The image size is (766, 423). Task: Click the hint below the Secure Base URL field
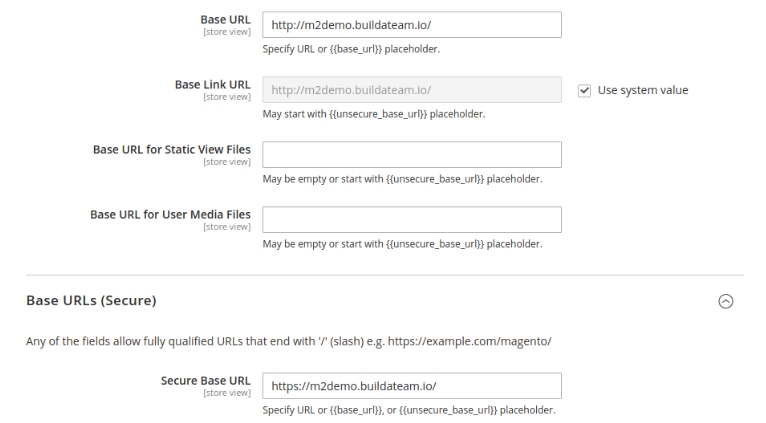coord(409,410)
